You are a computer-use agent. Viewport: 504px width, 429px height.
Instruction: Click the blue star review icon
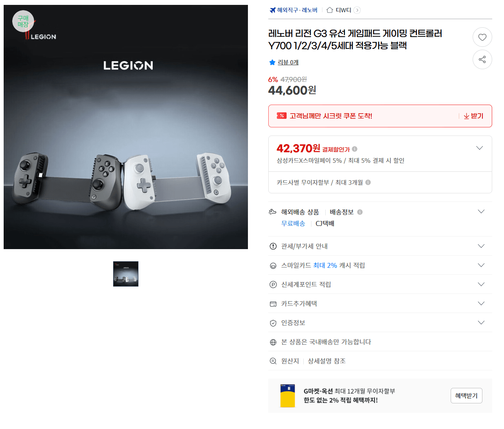click(x=272, y=62)
